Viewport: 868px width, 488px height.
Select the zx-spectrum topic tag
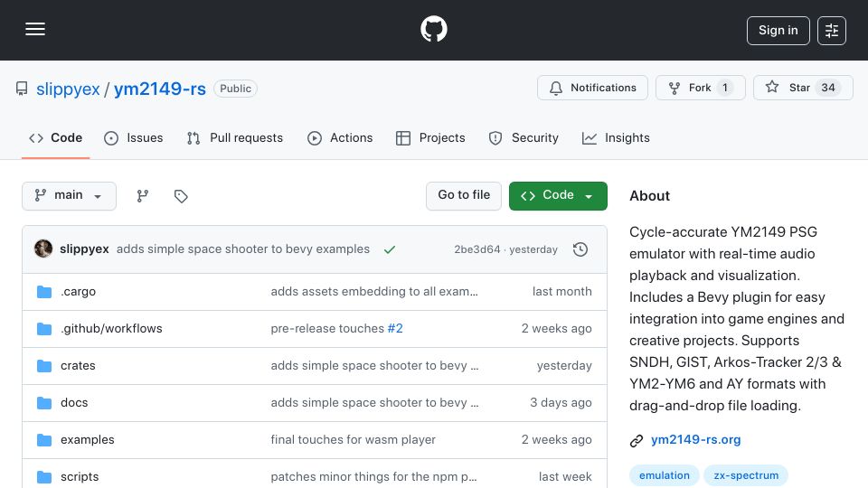(x=746, y=476)
